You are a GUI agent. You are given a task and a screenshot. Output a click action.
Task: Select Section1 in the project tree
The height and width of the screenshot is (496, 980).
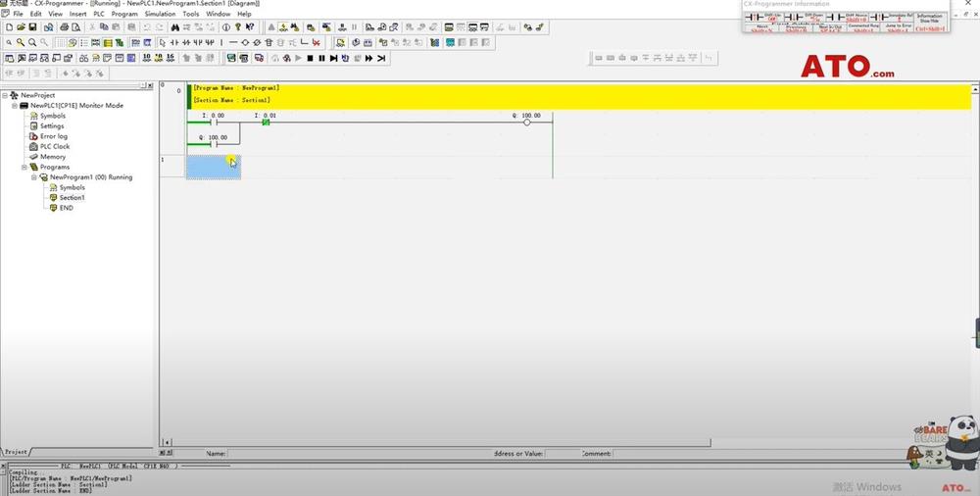72,198
